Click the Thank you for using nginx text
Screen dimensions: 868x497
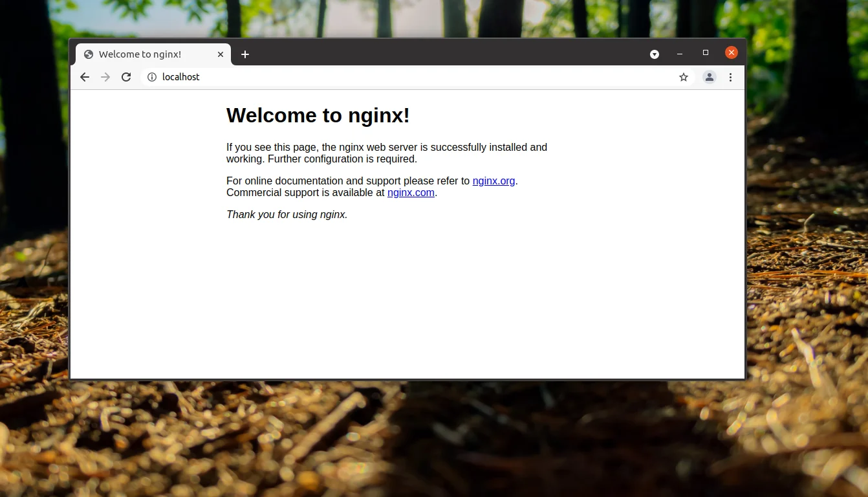coord(287,214)
